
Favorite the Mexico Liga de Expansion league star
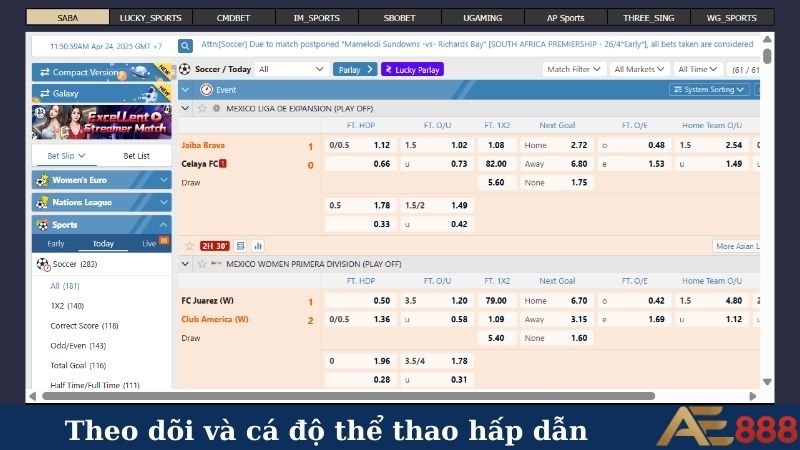[202, 109]
